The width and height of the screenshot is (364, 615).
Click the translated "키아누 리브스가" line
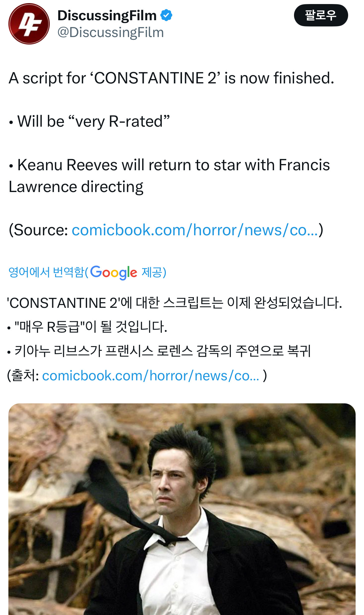click(x=162, y=351)
